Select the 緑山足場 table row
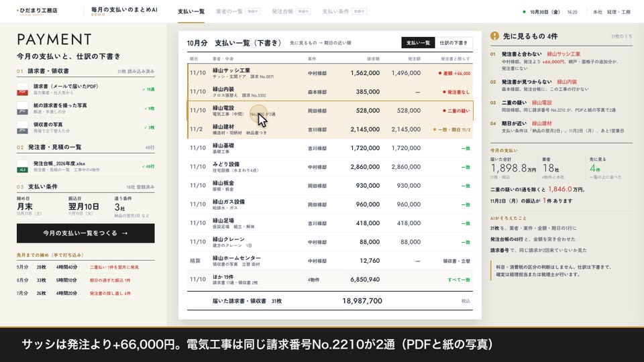This screenshot has height=362, width=644. (330, 223)
